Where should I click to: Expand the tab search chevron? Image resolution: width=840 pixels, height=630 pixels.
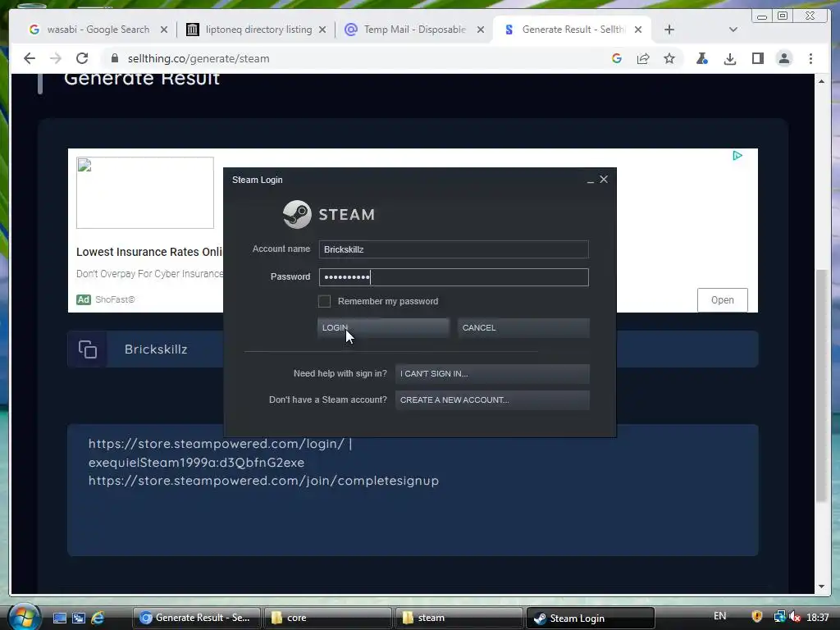tap(733, 30)
